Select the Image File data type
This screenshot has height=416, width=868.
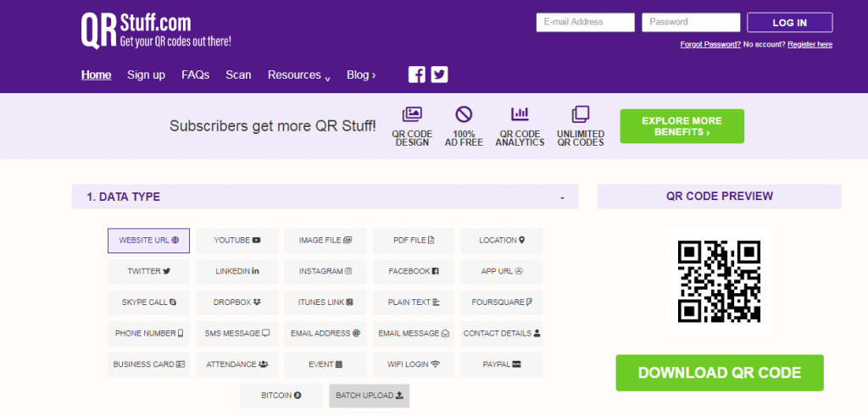tap(325, 241)
